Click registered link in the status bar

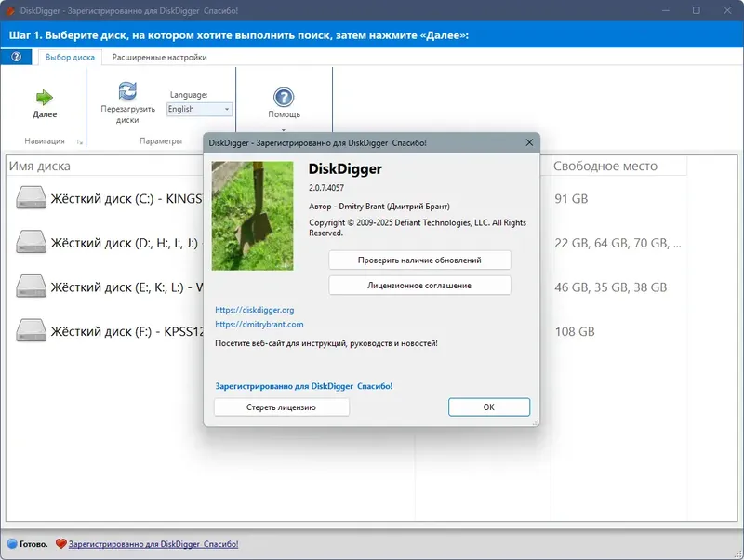pyautogui.click(x=153, y=544)
